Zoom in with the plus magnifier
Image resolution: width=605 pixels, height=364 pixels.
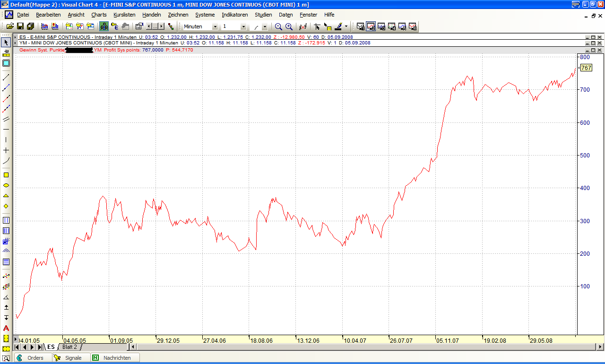[289, 26]
